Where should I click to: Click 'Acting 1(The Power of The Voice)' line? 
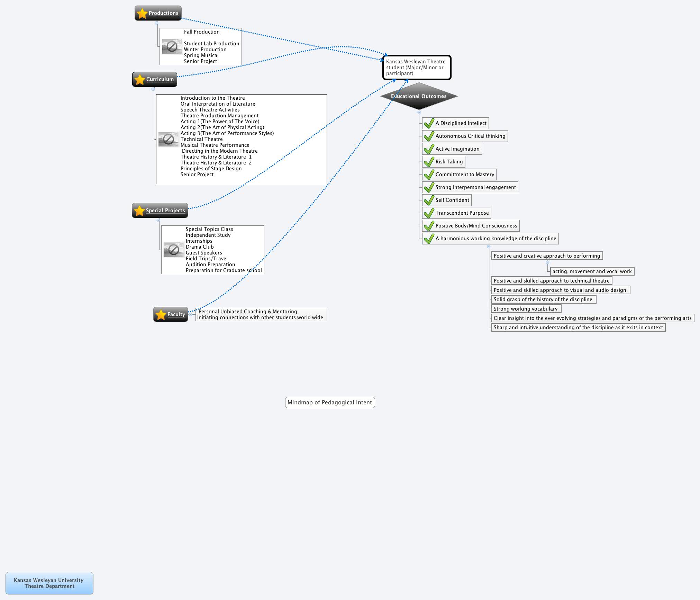click(220, 122)
